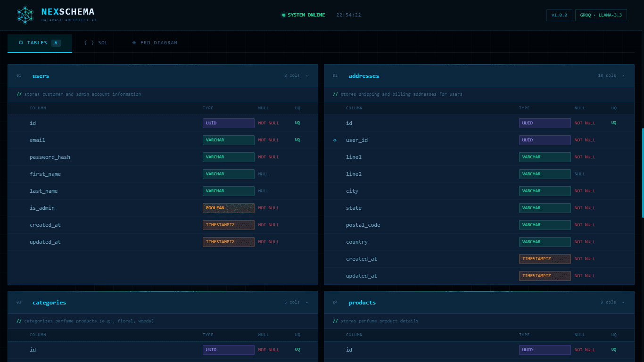Click the TIMESTAMPTZ badge for addresses updated_at
Viewport: 644px width, 362px height.
point(545,276)
